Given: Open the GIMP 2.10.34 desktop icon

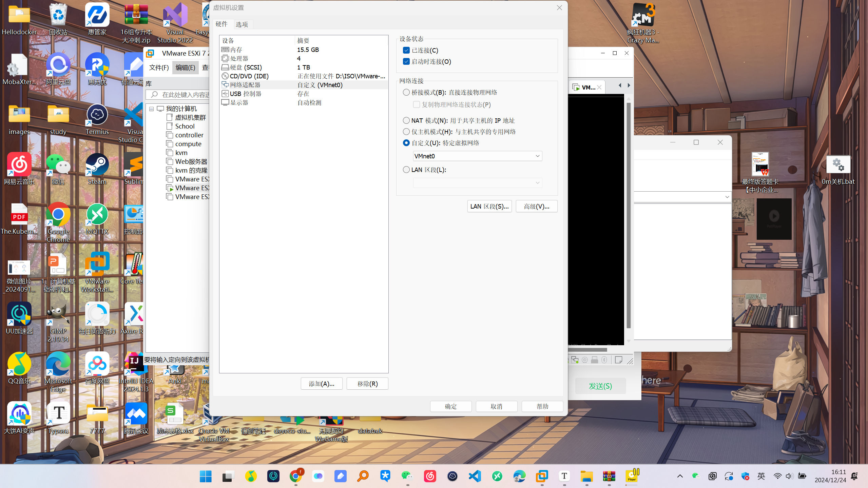Looking at the screenshot, I should pyautogui.click(x=58, y=322).
